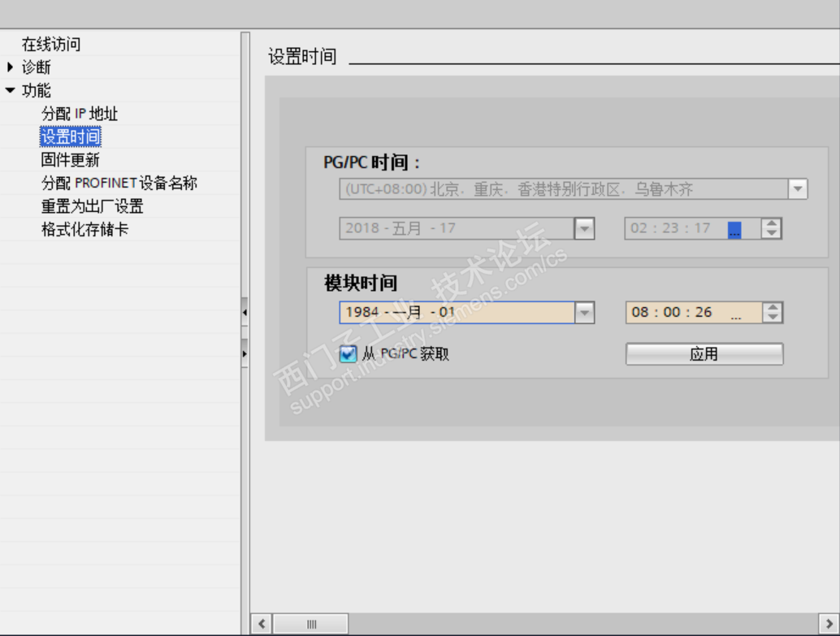
Task: Open 重置为出厂设置 function
Action: click(x=92, y=206)
